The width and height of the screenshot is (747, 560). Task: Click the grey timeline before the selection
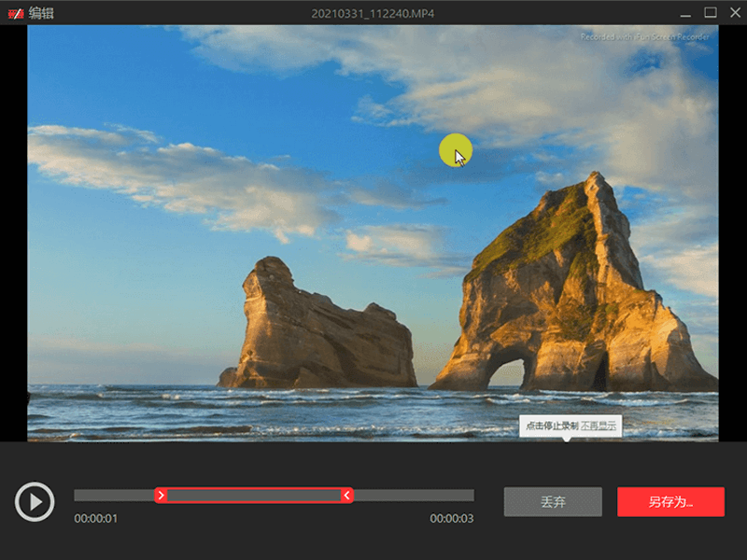[114, 496]
